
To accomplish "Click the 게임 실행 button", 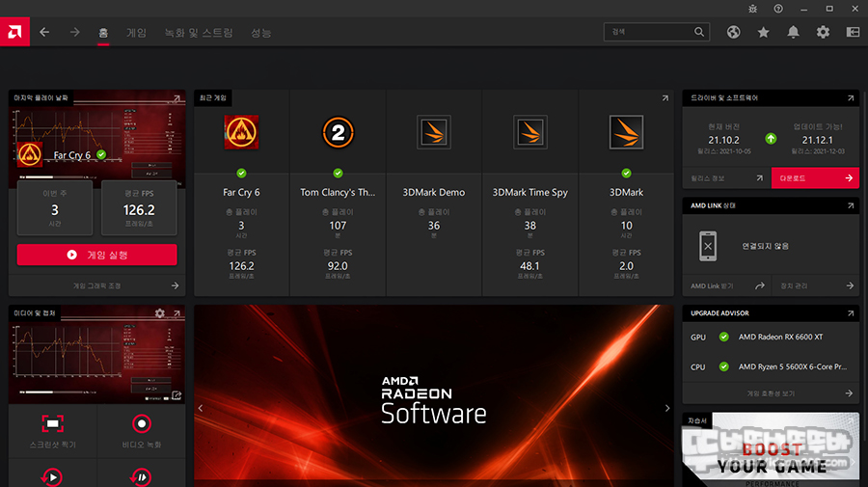I will click(96, 255).
